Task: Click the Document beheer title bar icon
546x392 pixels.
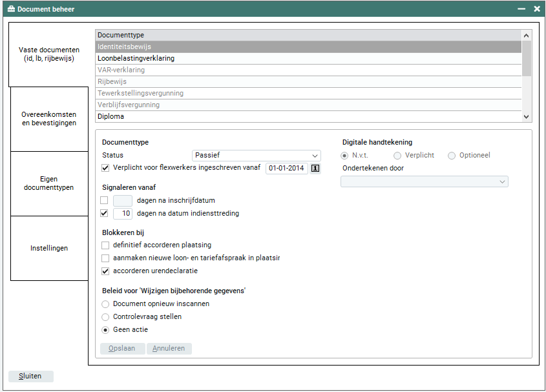Action: pos(11,9)
